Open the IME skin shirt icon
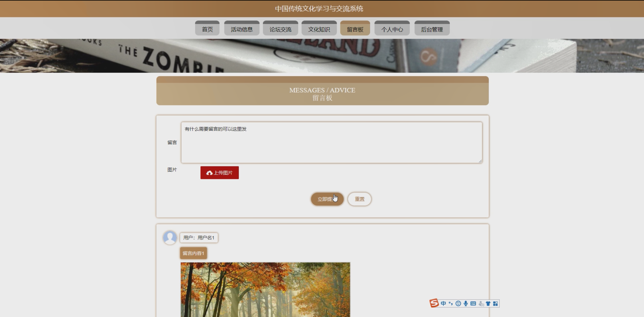Image resolution: width=644 pixels, height=317 pixels. tap(488, 304)
